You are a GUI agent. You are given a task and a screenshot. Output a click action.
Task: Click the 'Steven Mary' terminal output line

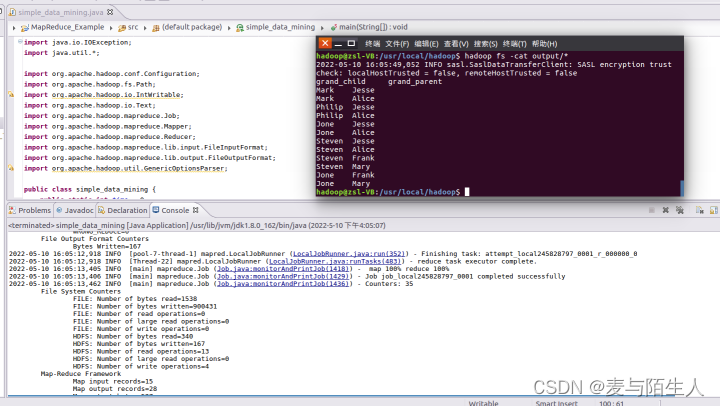(343, 167)
